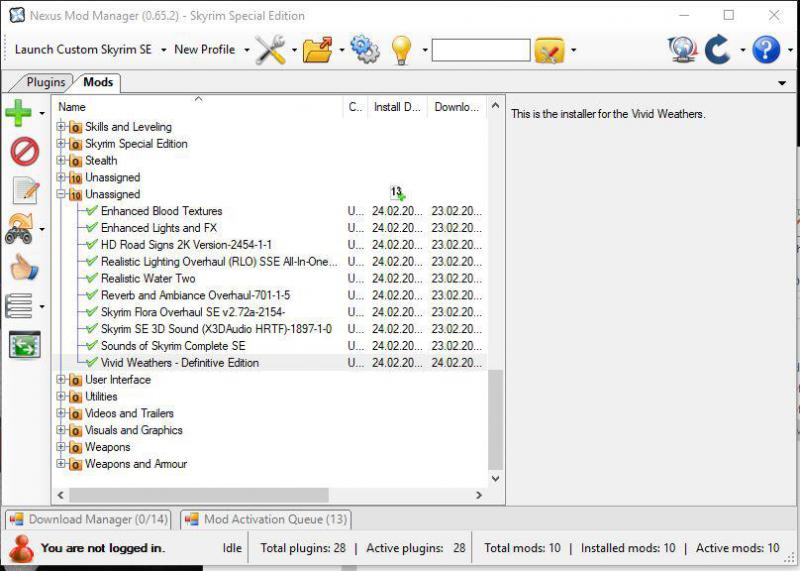800x571 pixels.
Task: Toggle checkmark for Realistic Water Two
Action: [x=92, y=279]
